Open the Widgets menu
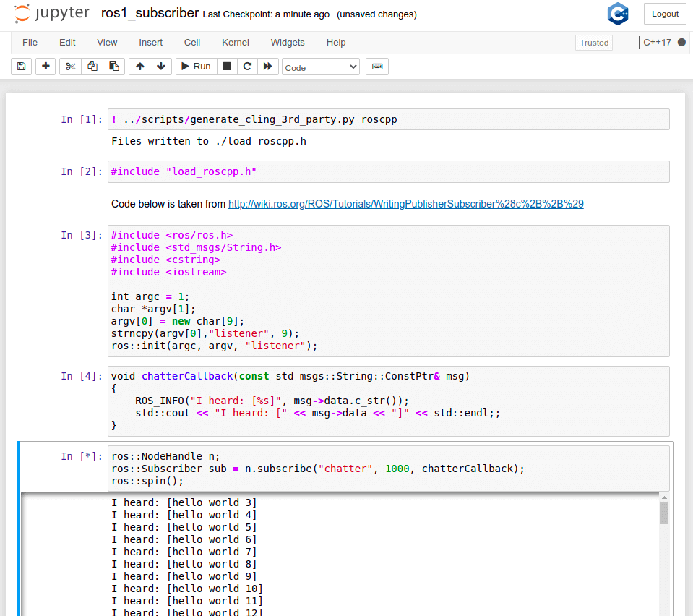The width and height of the screenshot is (693, 616). point(288,43)
